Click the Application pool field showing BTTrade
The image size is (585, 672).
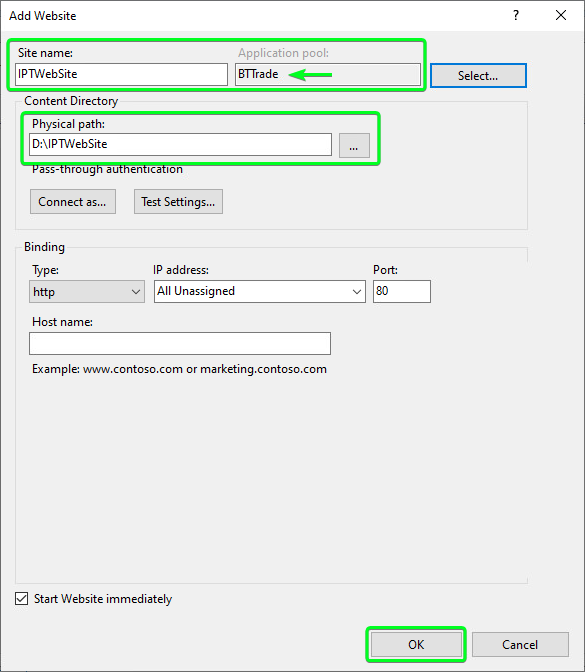coord(328,75)
